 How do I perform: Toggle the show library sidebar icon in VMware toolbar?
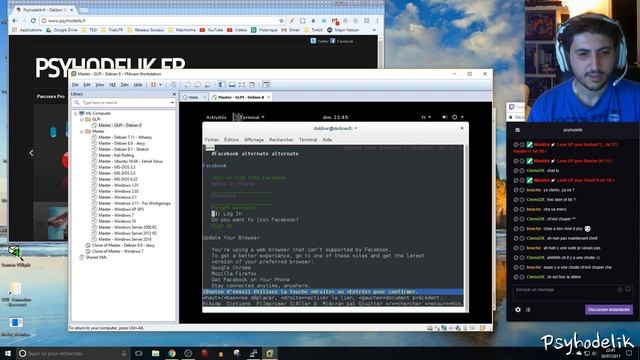(222, 85)
